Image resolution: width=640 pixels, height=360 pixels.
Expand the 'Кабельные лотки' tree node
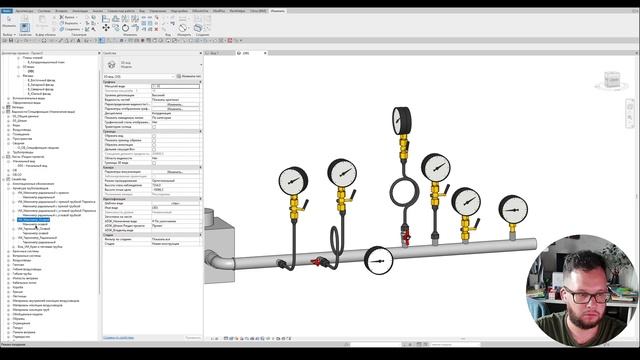pos(9,283)
